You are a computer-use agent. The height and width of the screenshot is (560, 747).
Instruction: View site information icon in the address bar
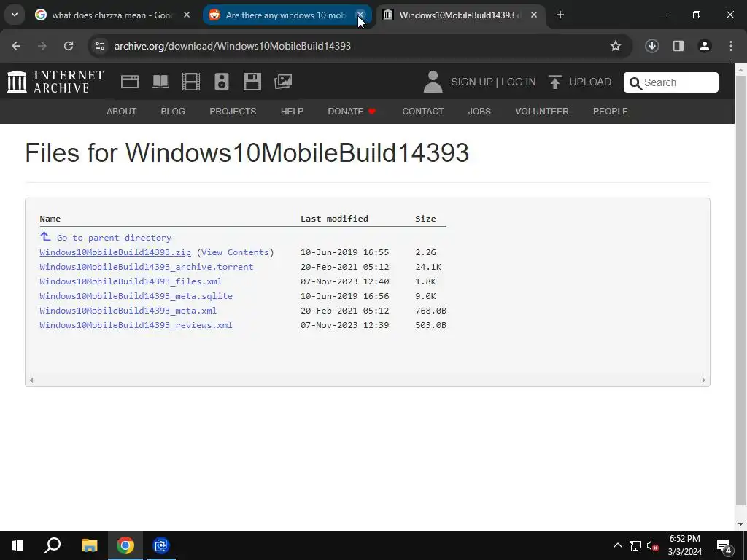coord(99,46)
